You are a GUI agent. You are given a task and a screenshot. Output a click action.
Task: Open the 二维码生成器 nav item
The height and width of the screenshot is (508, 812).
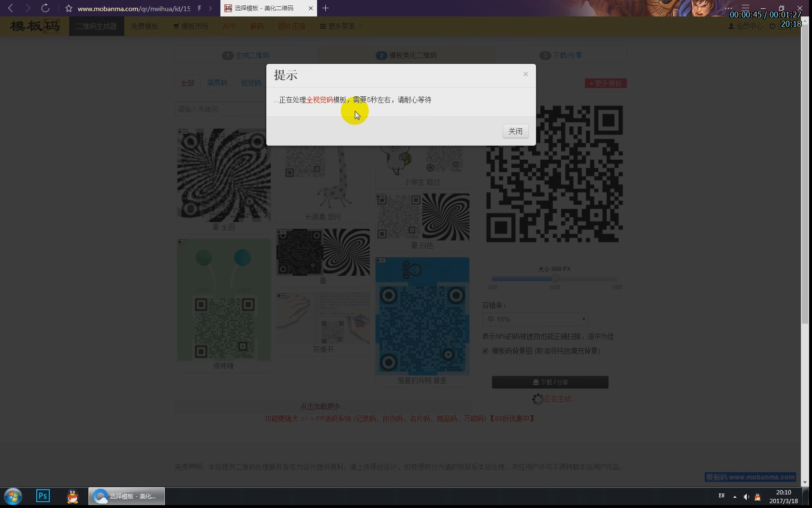97,26
